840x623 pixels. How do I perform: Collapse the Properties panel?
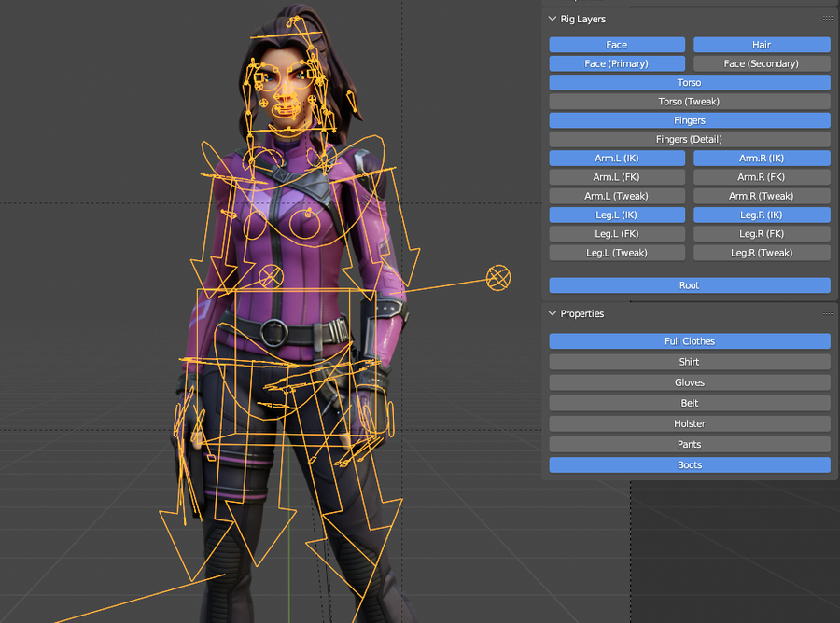pyautogui.click(x=553, y=313)
